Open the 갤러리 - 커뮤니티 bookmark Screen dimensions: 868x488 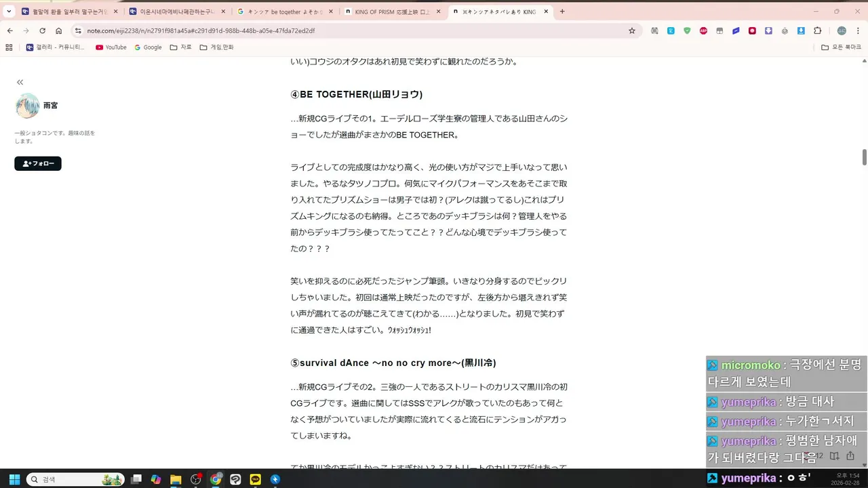(56, 47)
